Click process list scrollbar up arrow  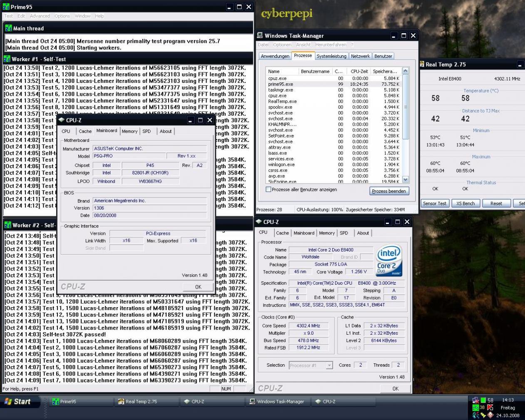click(406, 71)
